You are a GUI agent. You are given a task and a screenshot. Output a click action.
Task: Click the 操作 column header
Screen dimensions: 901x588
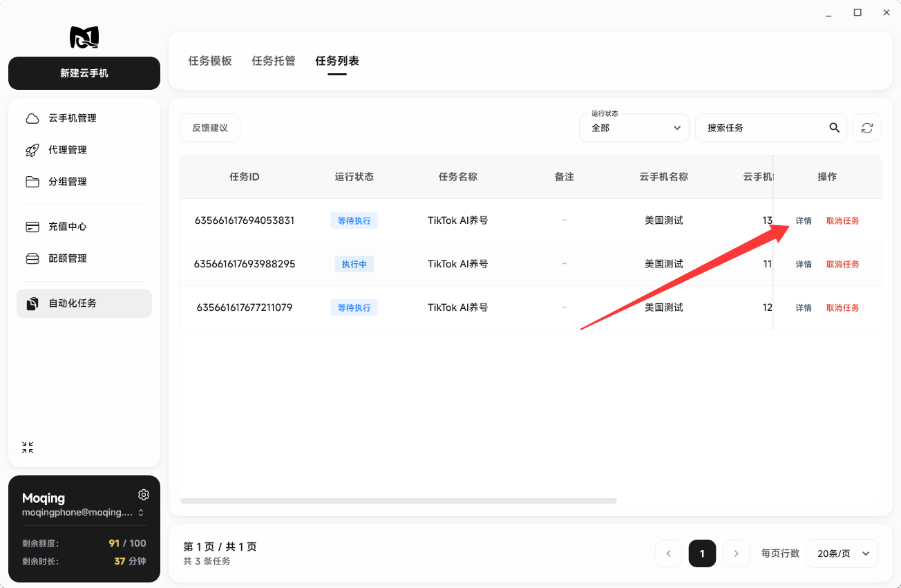click(827, 177)
